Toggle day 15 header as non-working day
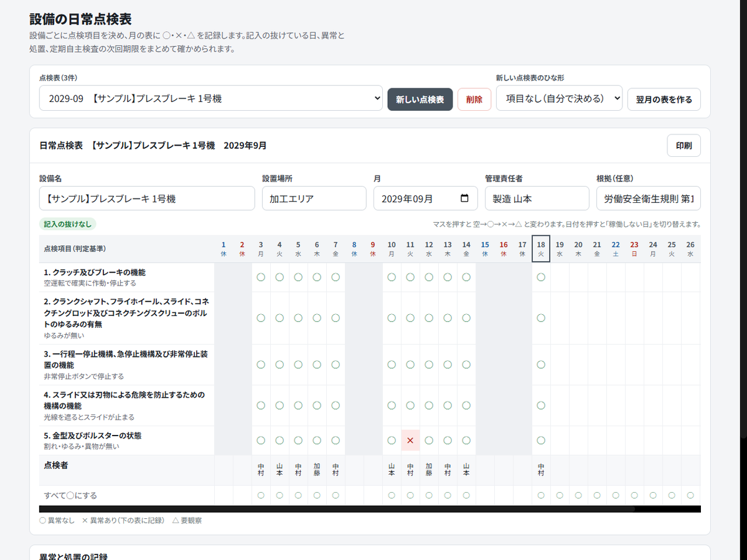The image size is (747, 560). 485,249
